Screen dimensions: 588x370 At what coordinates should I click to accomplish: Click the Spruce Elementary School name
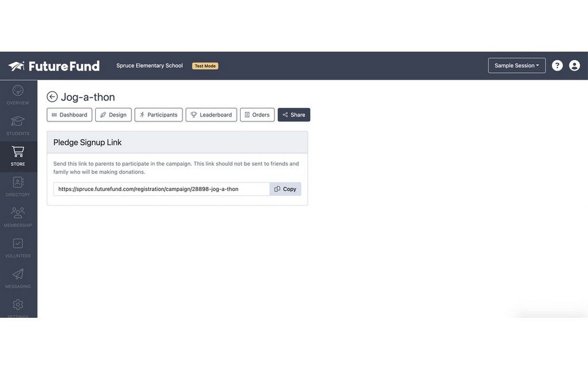pyautogui.click(x=150, y=65)
